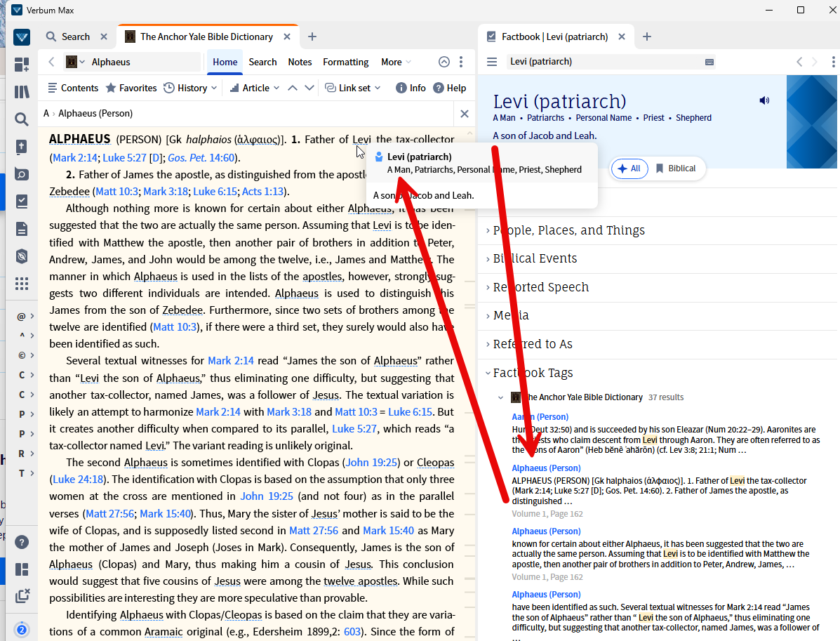
Task: Open the Documents page icon in sidebar
Action: [x=22, y=230]
